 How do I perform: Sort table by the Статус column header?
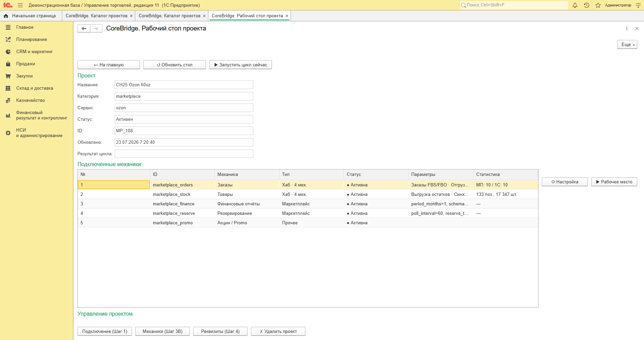376,175
